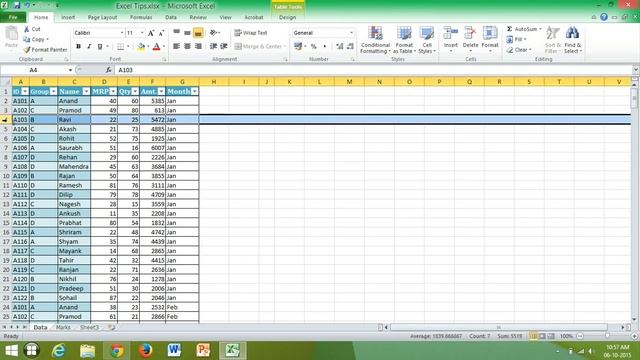The height and width of the screenshot is (360, 640).
Task: Open the Qty column filter dropdown
Action: click(x=135, y=91)
